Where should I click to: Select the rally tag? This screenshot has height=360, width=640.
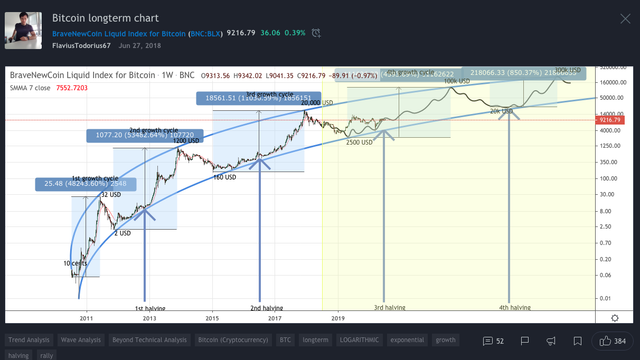tap(47, 355)
